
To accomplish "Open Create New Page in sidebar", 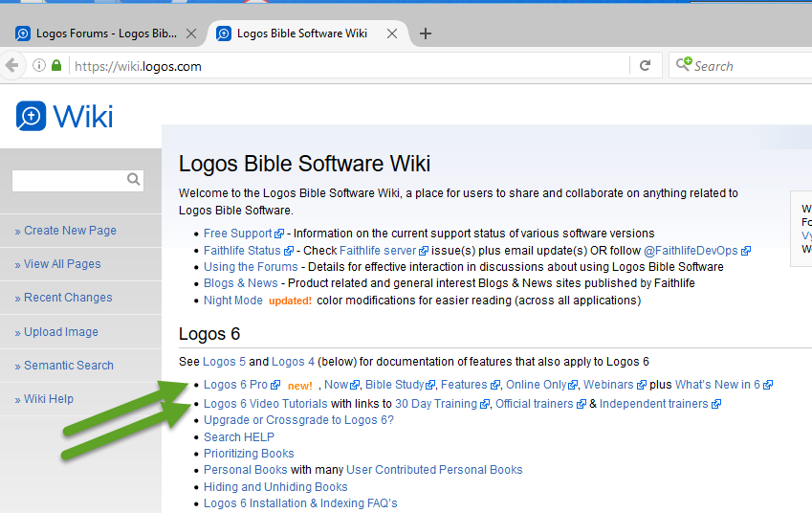I will [70, 231].
